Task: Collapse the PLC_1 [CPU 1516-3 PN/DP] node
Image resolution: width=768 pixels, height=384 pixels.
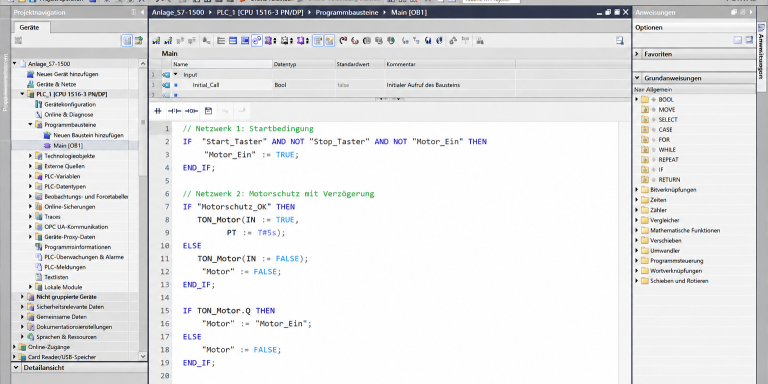Action: click(23, 94)
